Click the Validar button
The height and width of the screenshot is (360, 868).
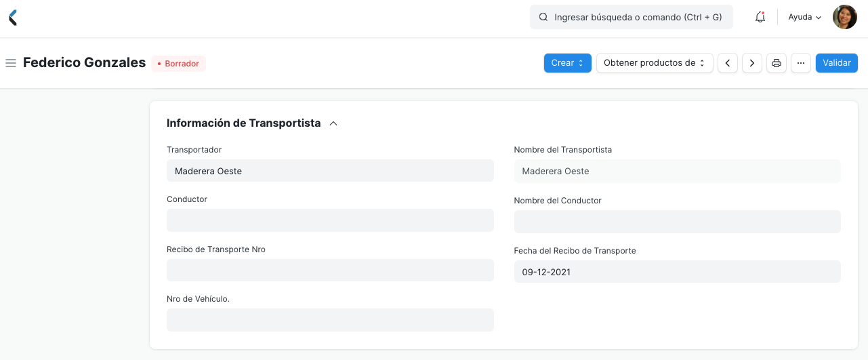(x=837, y=63)
